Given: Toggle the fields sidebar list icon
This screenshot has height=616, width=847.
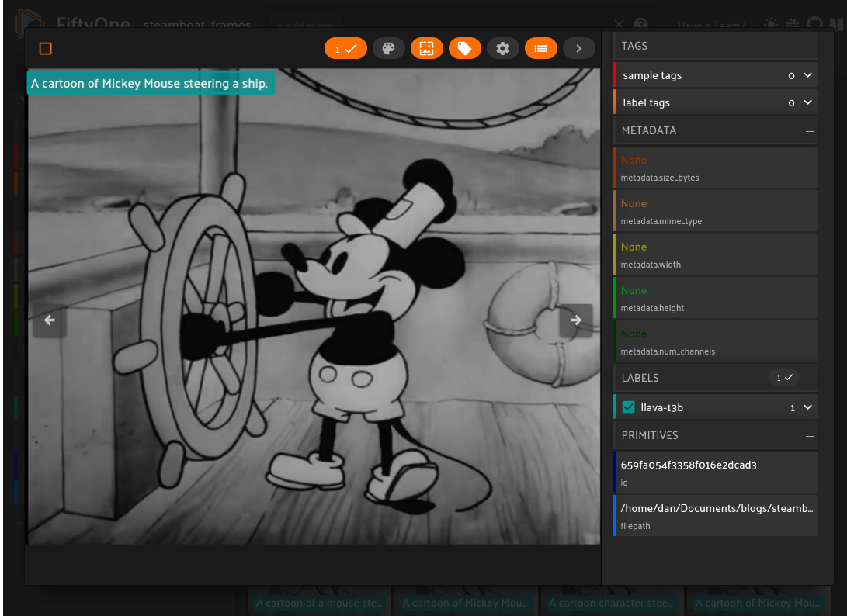Looking at the screenshot, I should pos(540,49).
